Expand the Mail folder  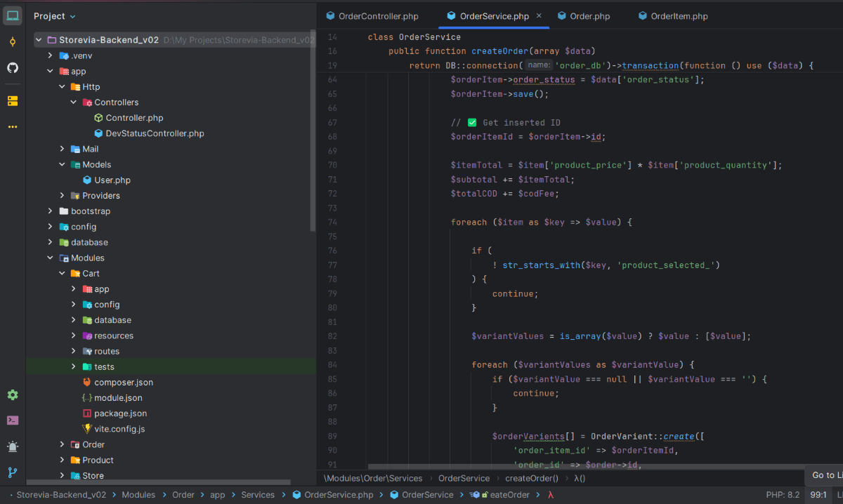point(62,149)
